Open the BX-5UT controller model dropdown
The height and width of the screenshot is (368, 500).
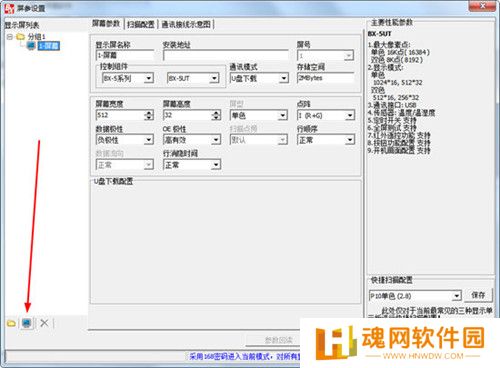tap(193, 78)
